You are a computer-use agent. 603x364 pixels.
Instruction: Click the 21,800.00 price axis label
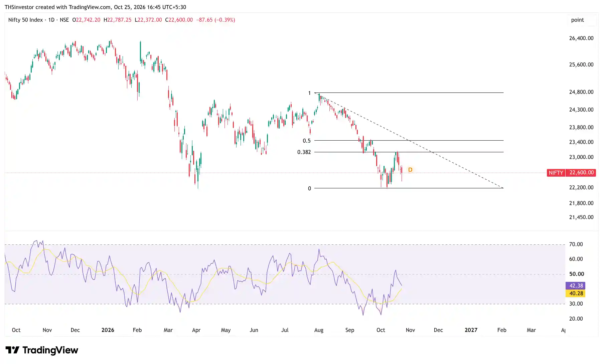581,203
